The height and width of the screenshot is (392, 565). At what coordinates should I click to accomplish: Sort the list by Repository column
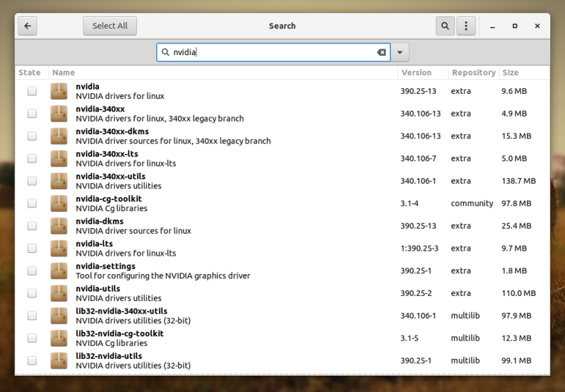click(473, 73)
